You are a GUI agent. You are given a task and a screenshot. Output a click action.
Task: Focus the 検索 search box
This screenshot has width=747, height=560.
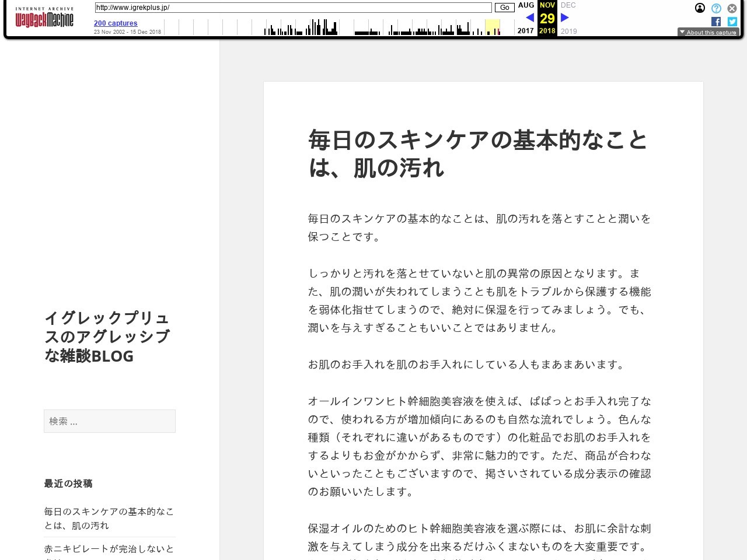click(x=110, y=421)
